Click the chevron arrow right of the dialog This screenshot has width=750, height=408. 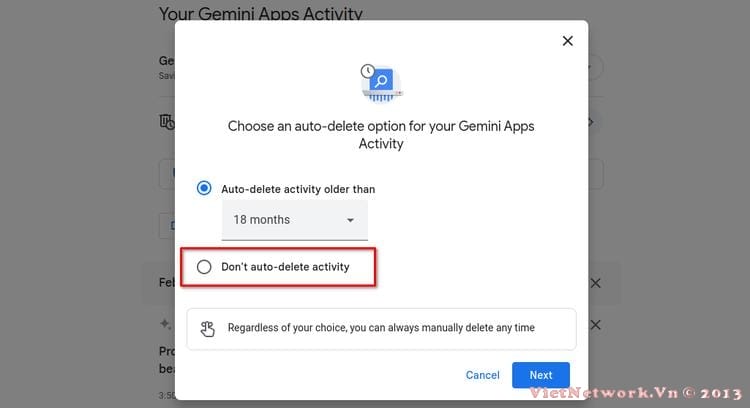590,122
